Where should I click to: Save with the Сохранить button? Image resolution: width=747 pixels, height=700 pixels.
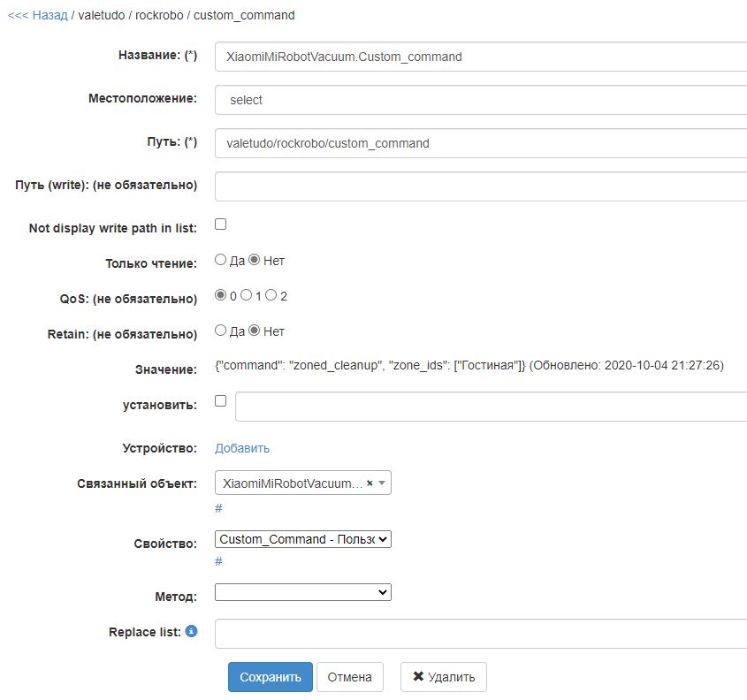click(270, 677)
